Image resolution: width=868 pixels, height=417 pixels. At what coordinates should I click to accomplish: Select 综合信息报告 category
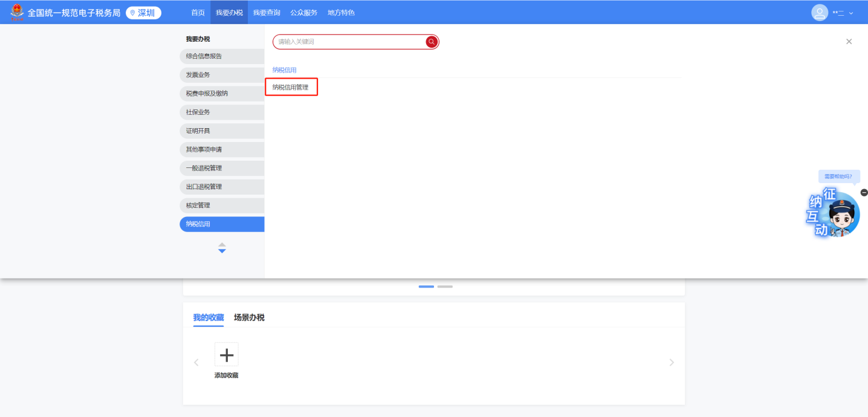pos(222,56)
